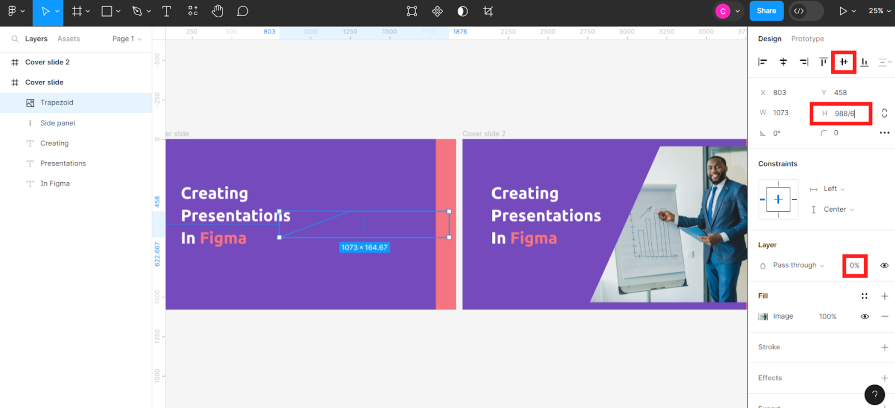Select the Text tool
895x408 pixels.
pyautogui.click(x=166, y=11)
